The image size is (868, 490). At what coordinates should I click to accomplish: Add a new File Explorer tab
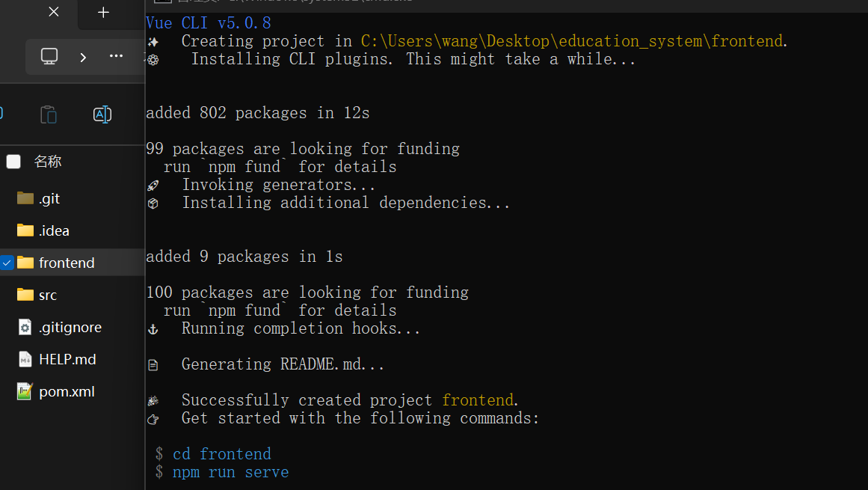[x=103, y=12]
